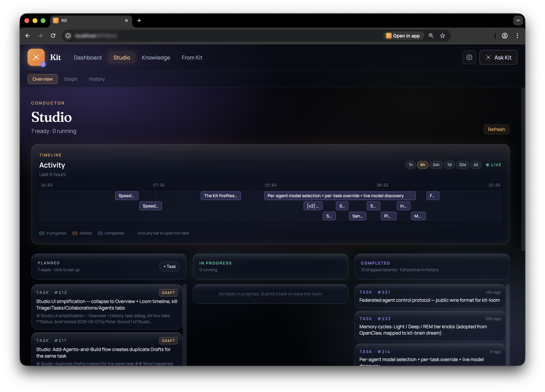Click the zoom magnifier icon in the address bar
This screenshot has width=545, height=392.
click(x=431, y=36)
